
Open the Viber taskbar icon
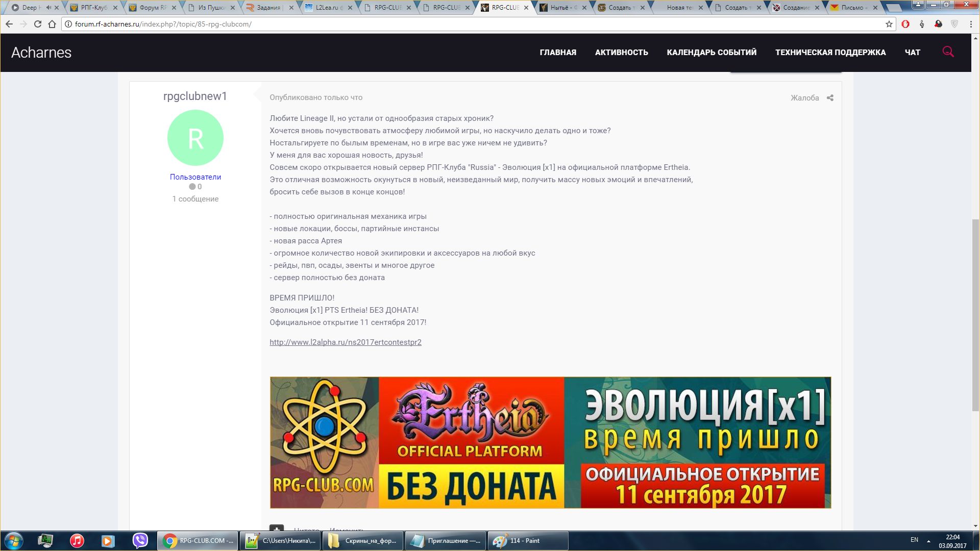pyautogui.click(x=140, y=541)
